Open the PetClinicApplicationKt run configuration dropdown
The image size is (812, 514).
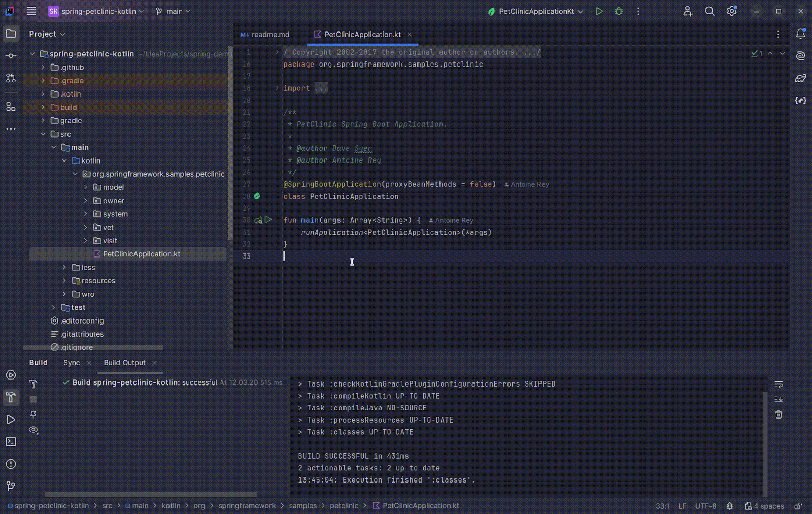[x=535, y=11]
